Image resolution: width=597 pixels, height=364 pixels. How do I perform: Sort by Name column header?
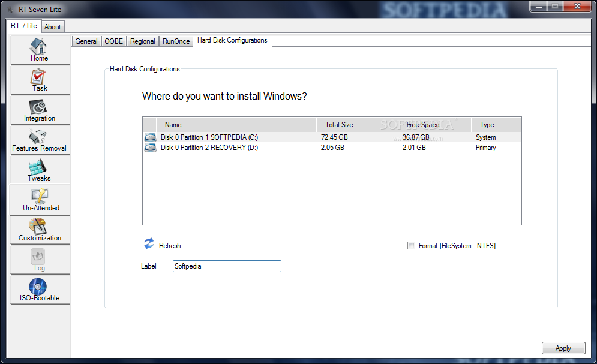[236, 125]
